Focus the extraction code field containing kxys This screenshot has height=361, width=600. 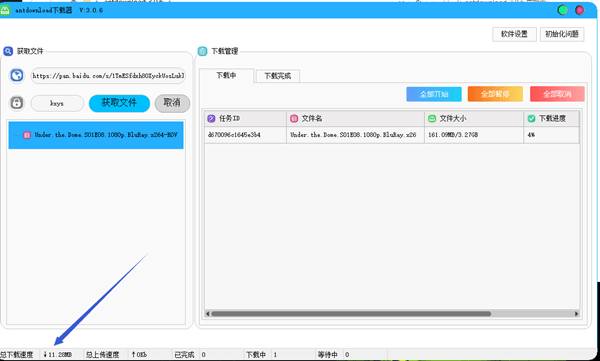pos(57,103)
